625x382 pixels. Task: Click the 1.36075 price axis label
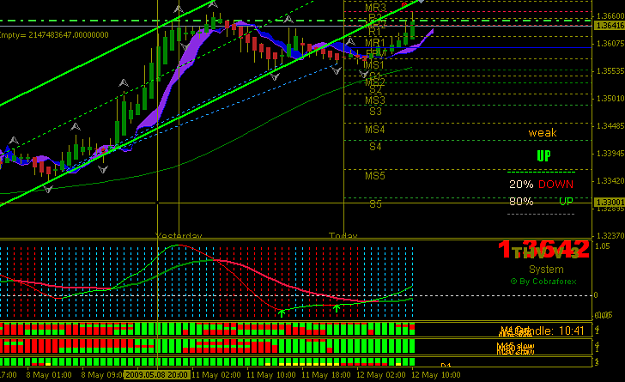pyautogui.click(x=610, y=43)
